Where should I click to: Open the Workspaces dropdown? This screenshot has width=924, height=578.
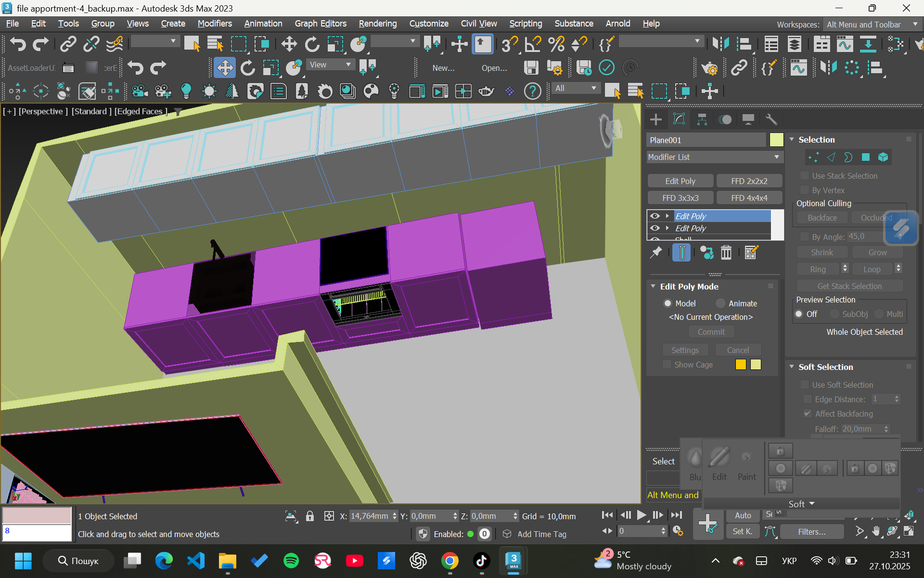872,25
